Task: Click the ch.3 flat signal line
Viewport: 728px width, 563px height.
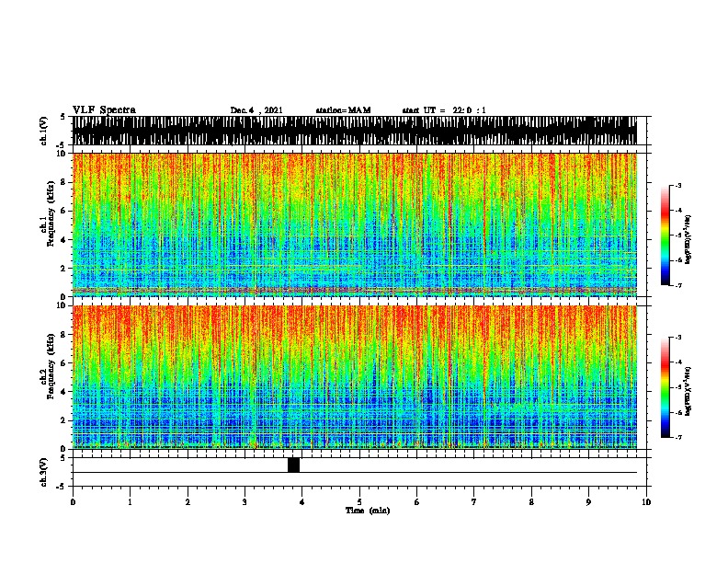Action: coord(355,473)
